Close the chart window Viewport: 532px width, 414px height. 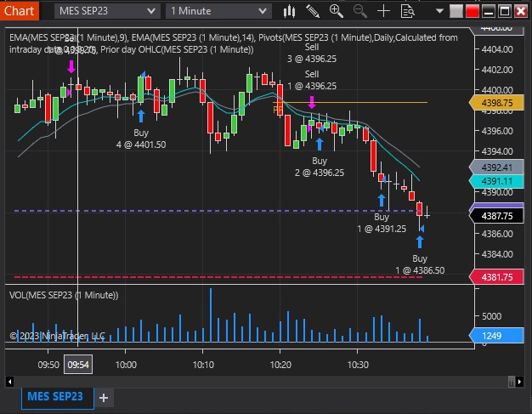click(x=521, y=11)
